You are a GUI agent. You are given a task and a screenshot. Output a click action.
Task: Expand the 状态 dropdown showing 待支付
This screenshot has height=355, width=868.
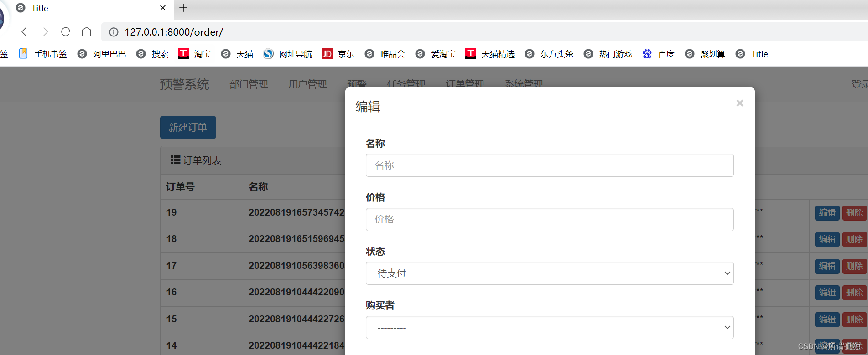pos(550,273)
